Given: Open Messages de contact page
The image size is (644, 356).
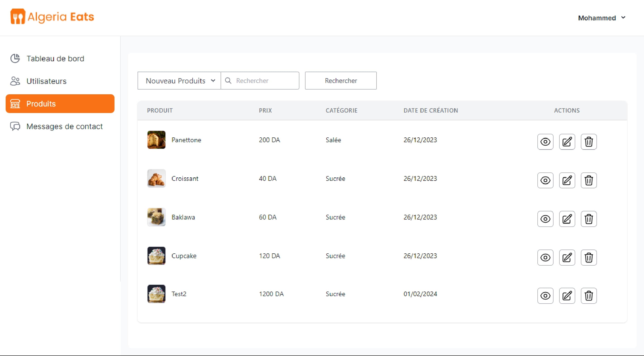Looking at the screenshot, I should [x=64, y=126].
